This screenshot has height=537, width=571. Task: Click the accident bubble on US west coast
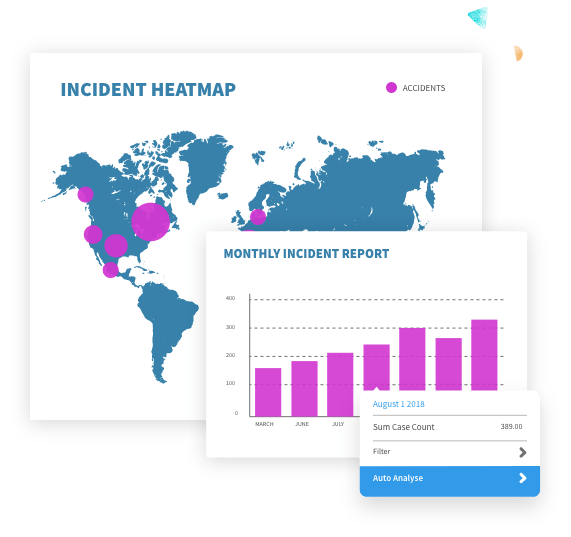(x=93, y=234)
